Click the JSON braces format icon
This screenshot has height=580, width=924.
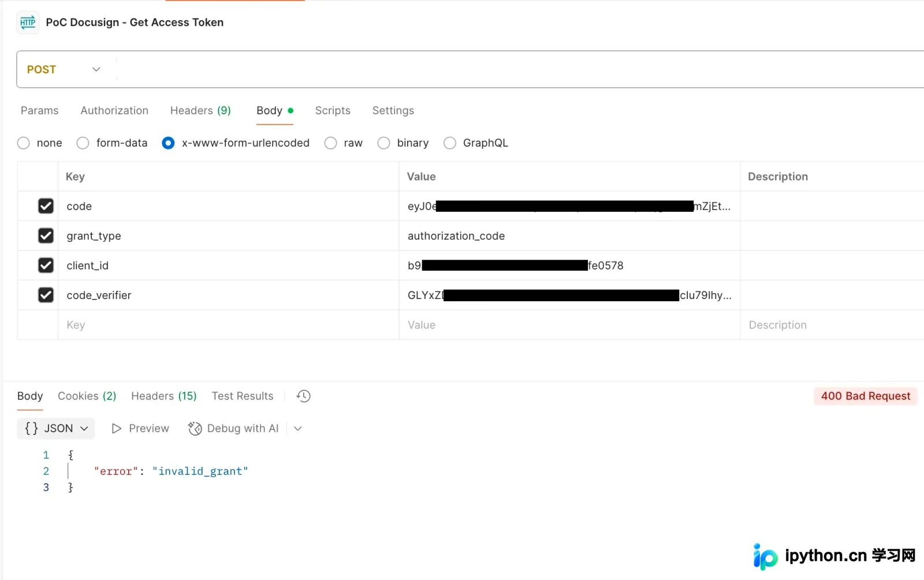pyautogui.click(x=31, y=428)
